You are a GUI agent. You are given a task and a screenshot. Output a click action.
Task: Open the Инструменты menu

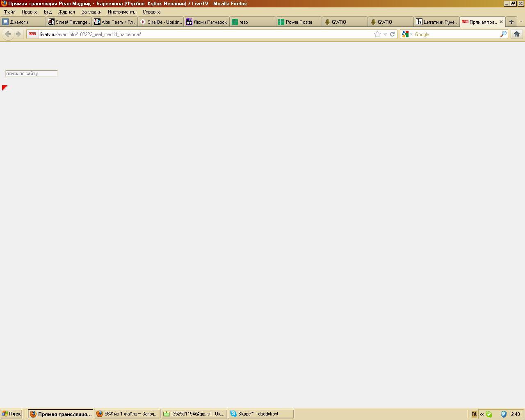point(122,12)
